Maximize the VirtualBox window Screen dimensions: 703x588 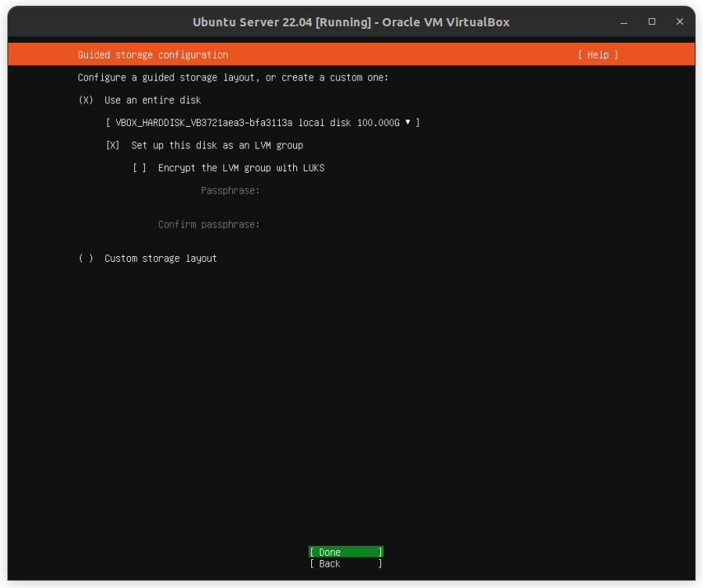pos(652,21)
